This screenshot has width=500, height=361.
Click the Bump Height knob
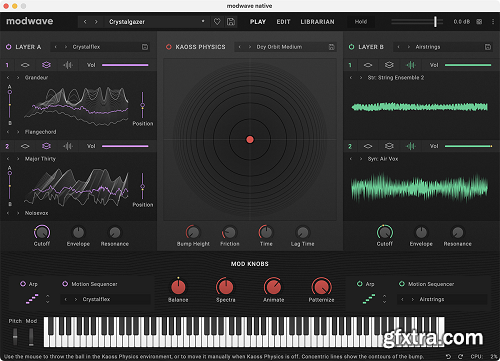point(193,232)
